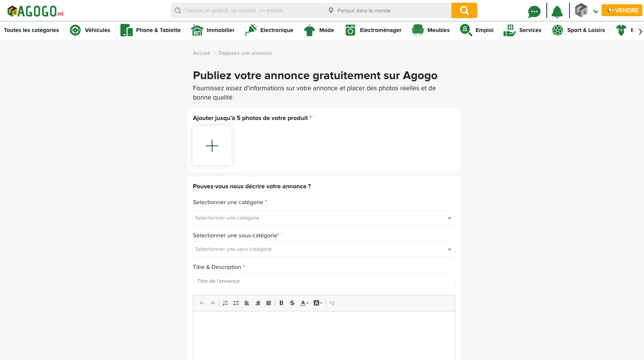
Task: Open the notifications bell
Action: 557,12
